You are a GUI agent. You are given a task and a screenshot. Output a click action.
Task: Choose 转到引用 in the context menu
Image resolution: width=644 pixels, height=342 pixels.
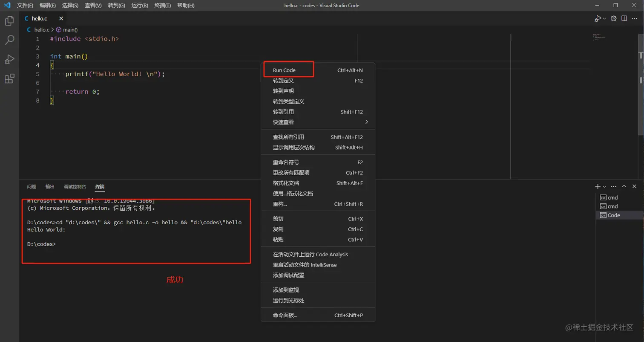pos(318,112)
